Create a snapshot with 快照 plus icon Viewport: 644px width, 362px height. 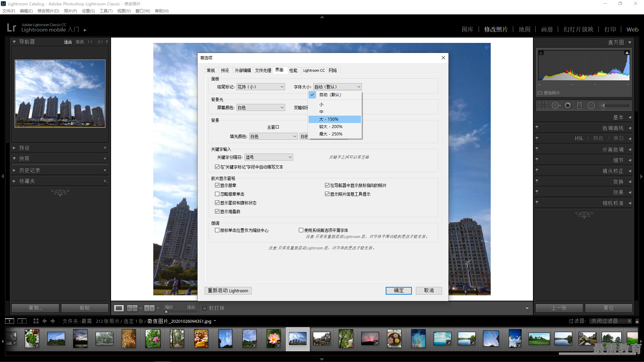pos(105,159)
